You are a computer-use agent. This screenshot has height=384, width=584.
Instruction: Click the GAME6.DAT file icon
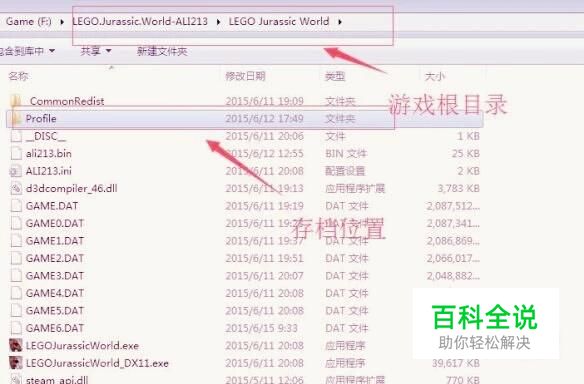16,328
